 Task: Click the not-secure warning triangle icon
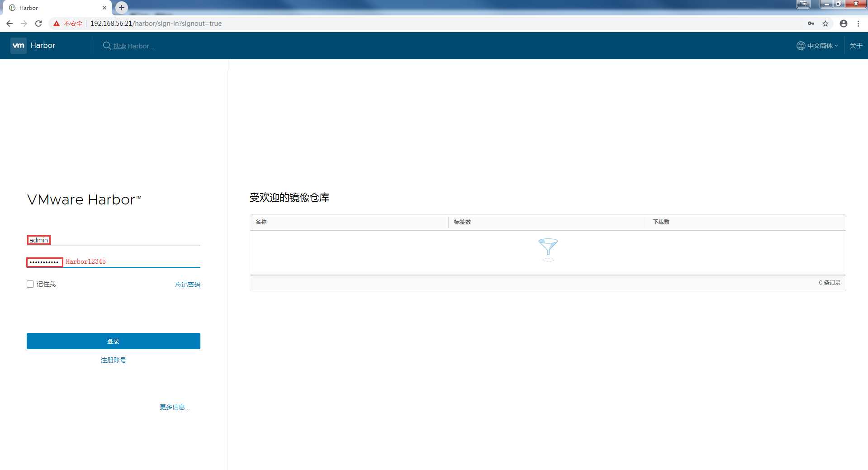coord(57,24)
